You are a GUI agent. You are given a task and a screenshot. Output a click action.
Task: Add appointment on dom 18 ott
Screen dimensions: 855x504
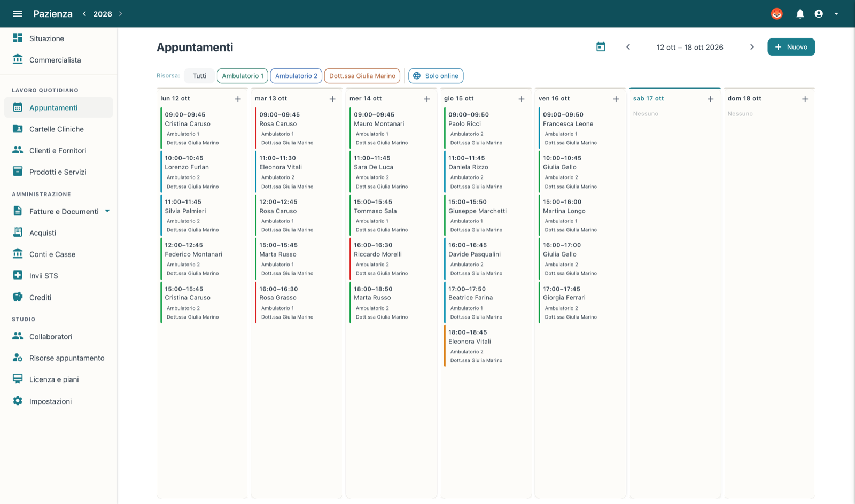(805, 99)
